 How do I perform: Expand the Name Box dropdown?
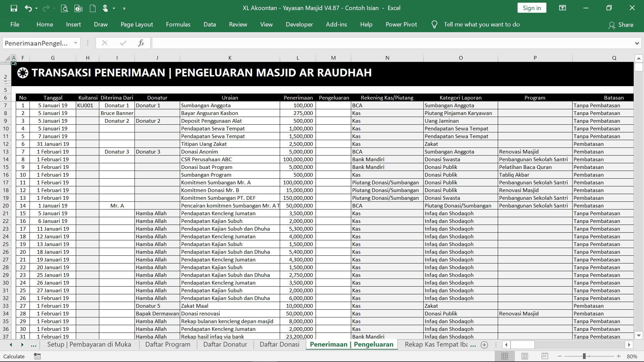[75, 43]
